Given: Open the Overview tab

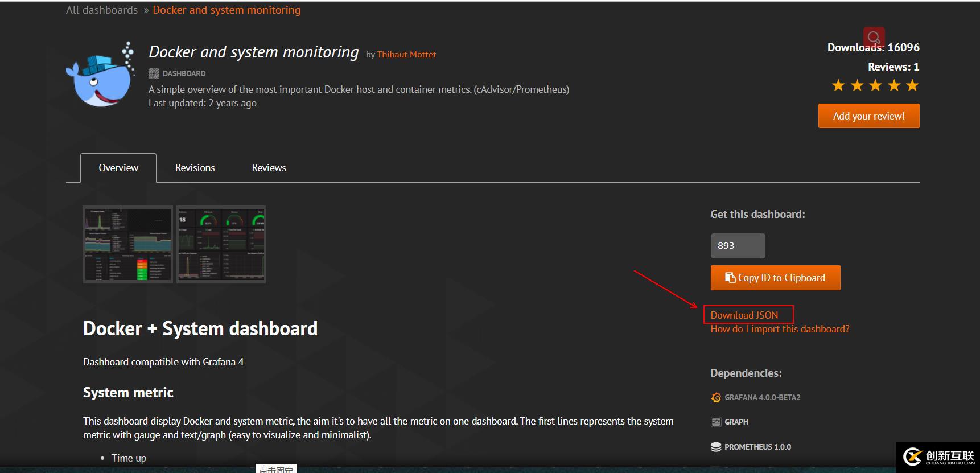Looking at the screenshot, I should 118,168.
